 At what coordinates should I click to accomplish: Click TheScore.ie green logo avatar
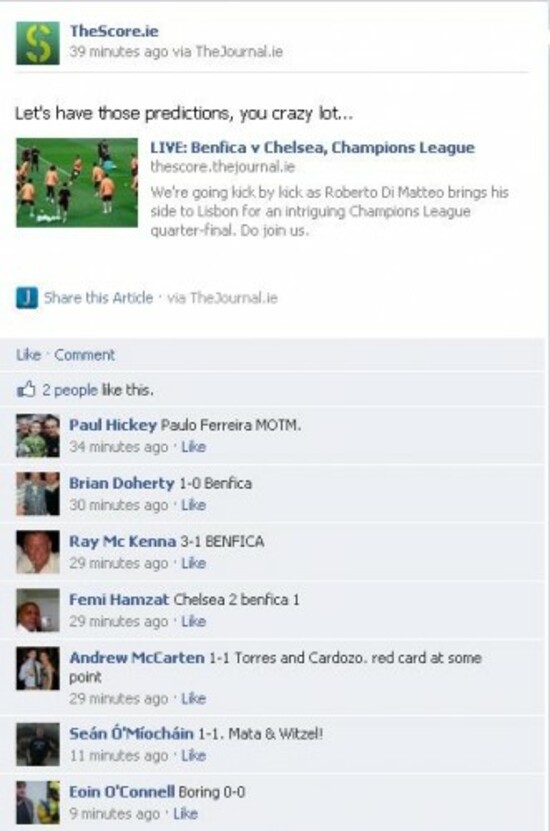[38, 43]
